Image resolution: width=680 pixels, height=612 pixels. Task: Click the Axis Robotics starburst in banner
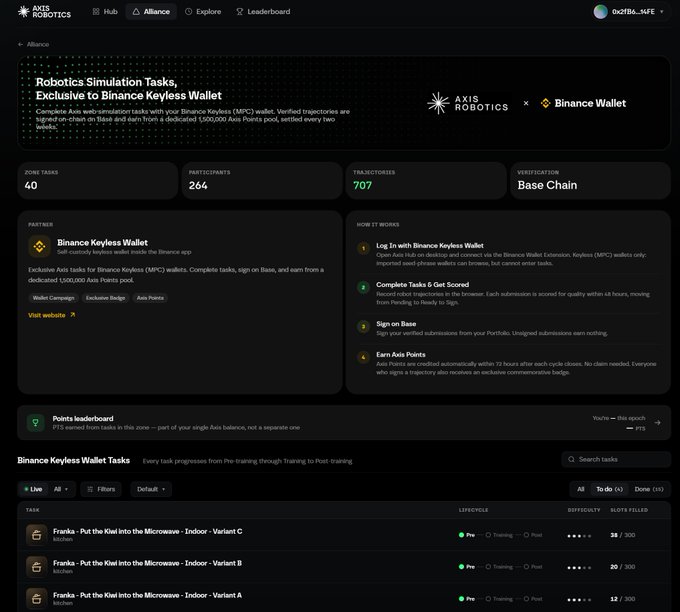coord(438,103)
